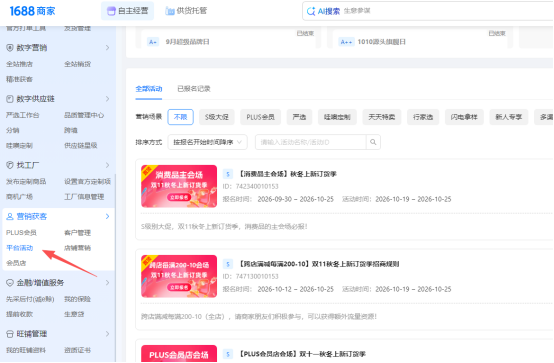
Task: Open the 消费品主会场 banner thumbnail
Action: tap(179, 186)
